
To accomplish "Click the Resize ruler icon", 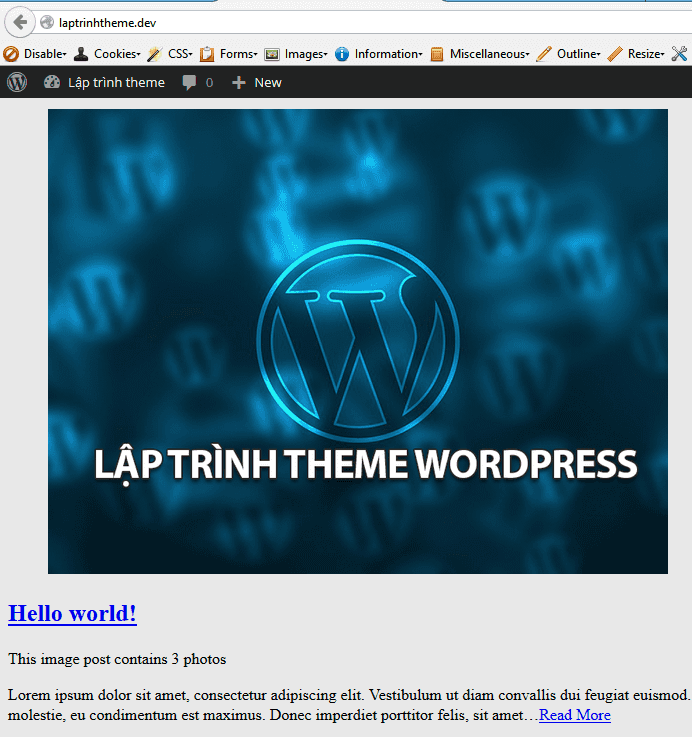I will pyautogui.click(x=614, y=54).
